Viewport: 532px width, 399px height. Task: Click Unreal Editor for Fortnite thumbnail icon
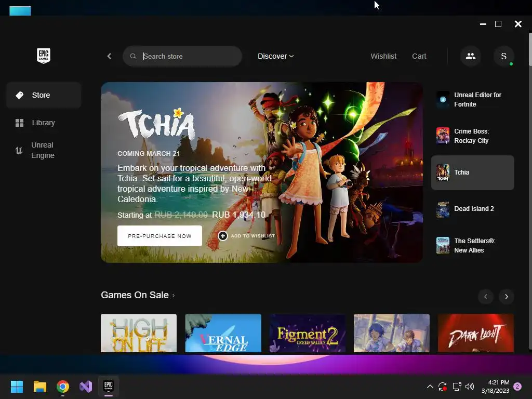443,100
